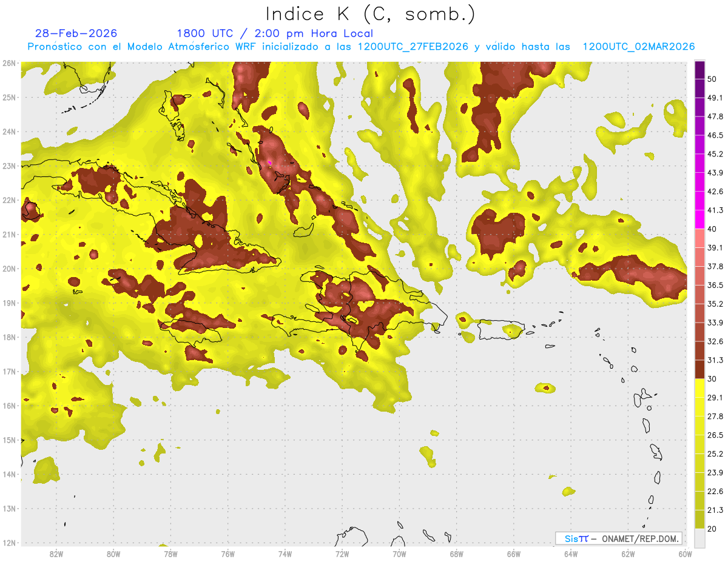This screenshot has height=562, width=728.
Task: Click the '24N' latitude label
Action: (8, 132)
